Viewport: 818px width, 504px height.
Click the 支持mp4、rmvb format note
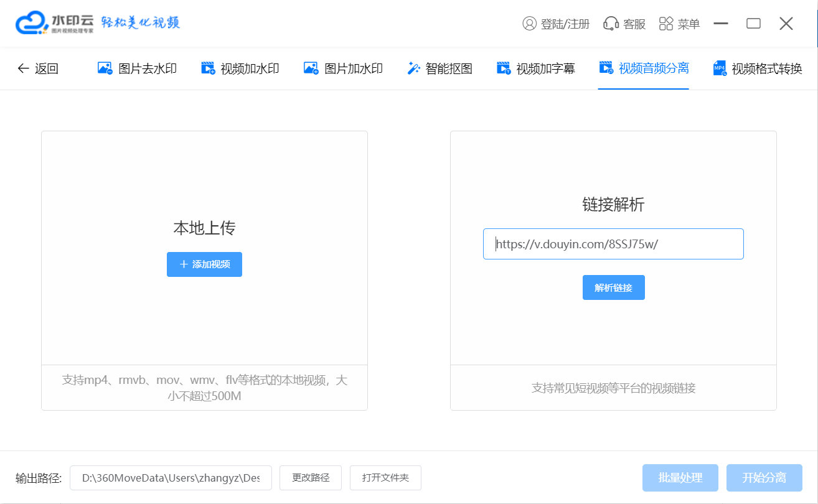pyautogui.click(x=204, y=388)
